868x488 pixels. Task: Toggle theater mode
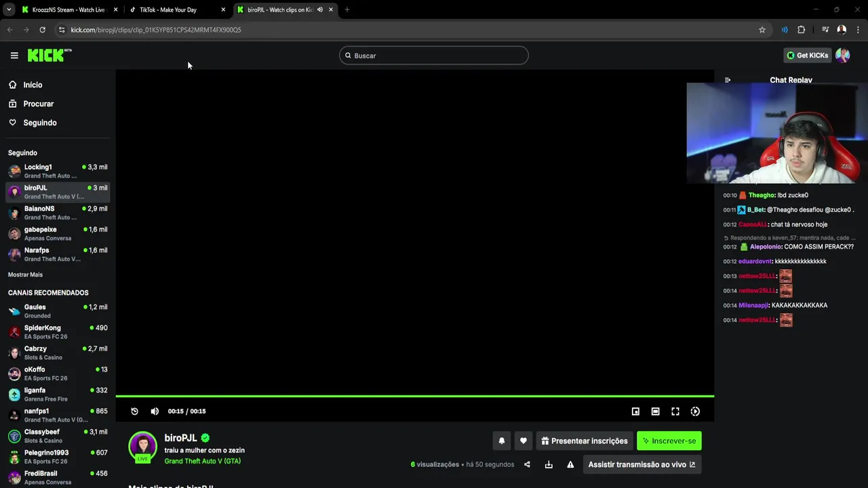pos(655,411)
